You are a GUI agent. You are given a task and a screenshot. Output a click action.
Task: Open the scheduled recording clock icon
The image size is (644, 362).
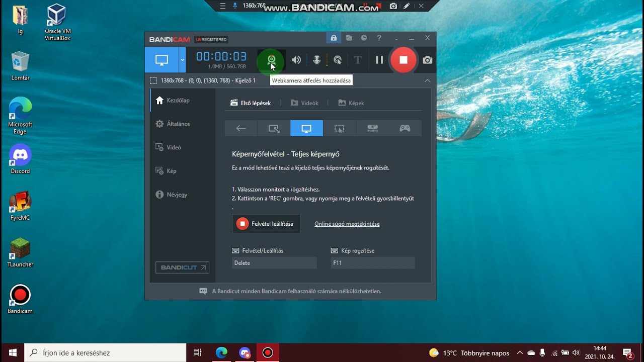364,38
